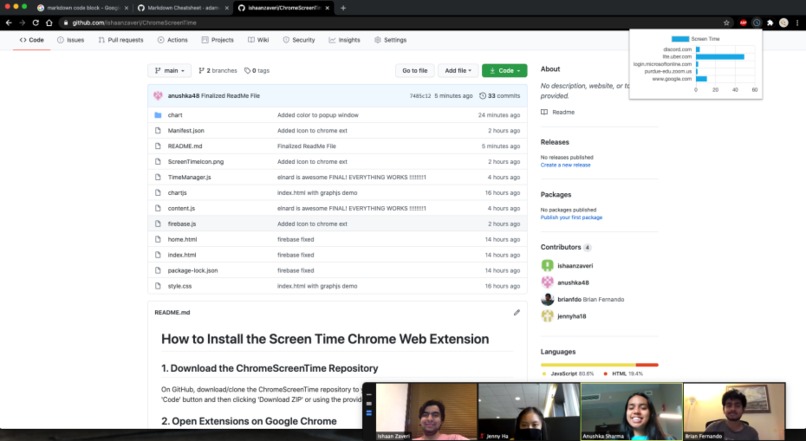
Task: Open the Manifest.json file
Action: pyautogui.click(x=186, y=131)
